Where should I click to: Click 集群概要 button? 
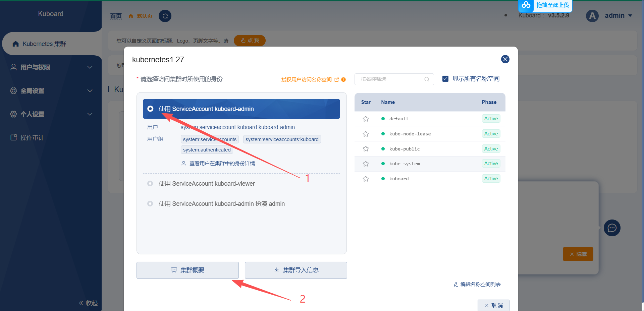(187, 270)
